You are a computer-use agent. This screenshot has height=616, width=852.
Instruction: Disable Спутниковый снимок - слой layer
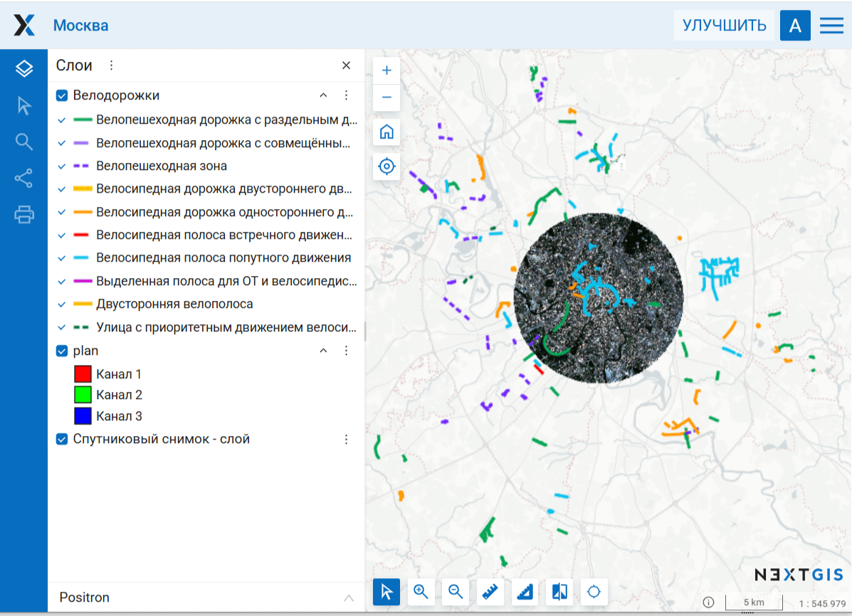point(62,439)
